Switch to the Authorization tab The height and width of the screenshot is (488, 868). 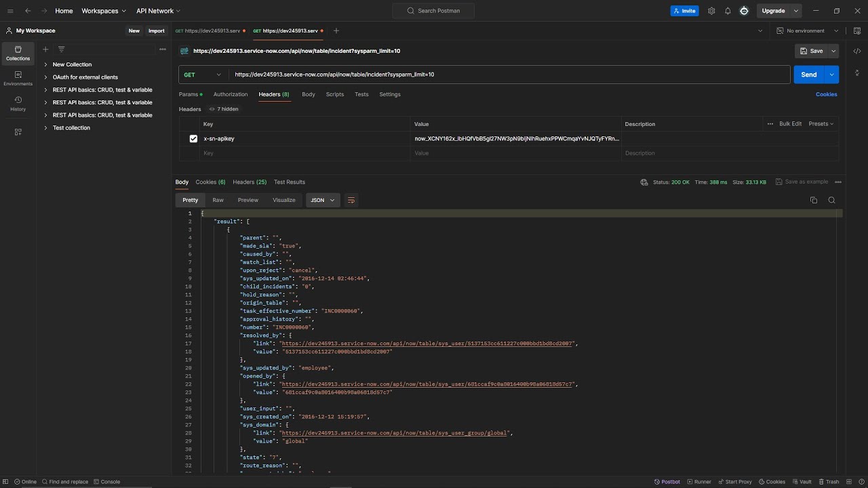point(231,94)
